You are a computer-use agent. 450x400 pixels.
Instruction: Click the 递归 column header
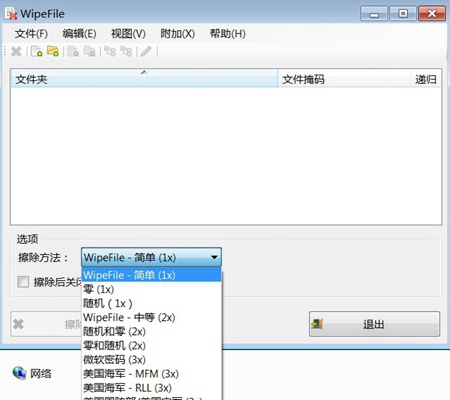(426, 79)
